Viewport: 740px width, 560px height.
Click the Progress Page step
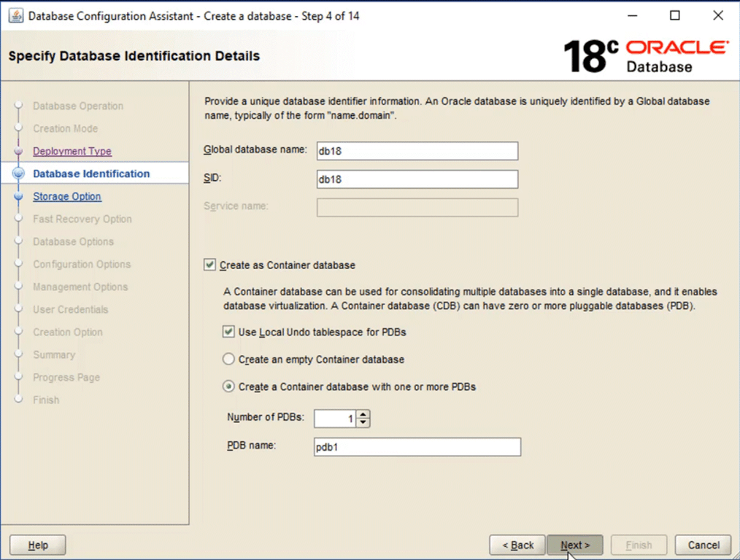point(66,377)
